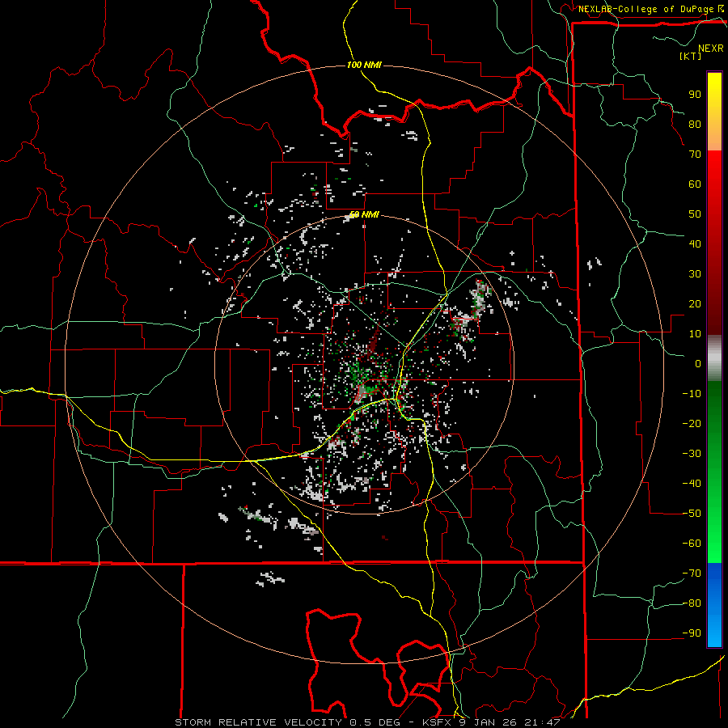Click the 21:47 timestamp text
This screenshot has width=728, height=728.
[542, 722]
